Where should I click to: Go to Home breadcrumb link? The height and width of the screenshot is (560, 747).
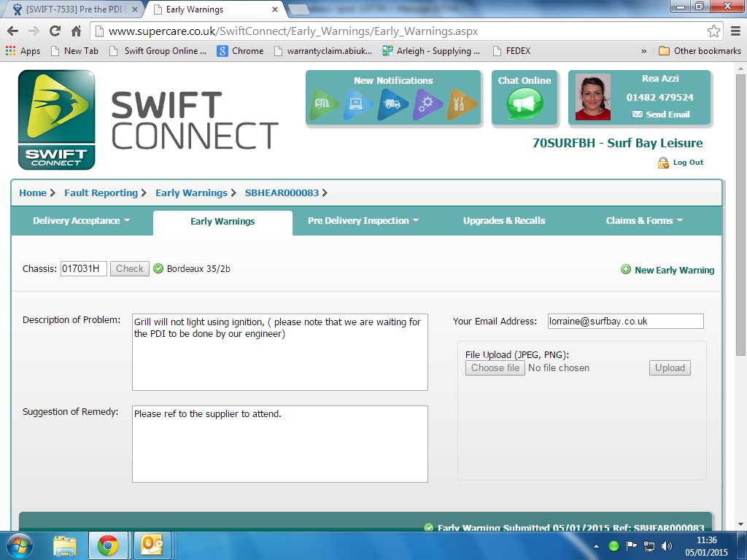tap(33, 192)
